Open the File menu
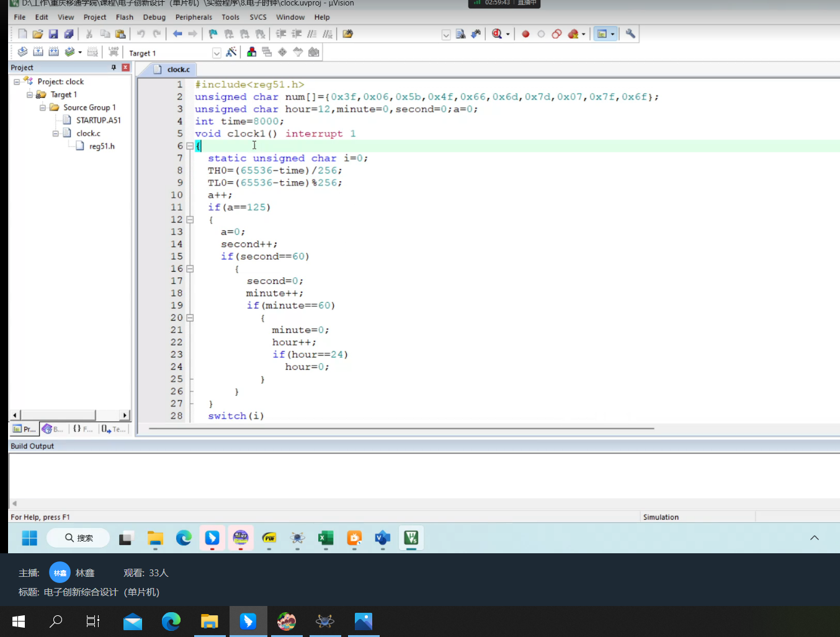The width and height of the screenshot is (840, 637). click(20, 17)
